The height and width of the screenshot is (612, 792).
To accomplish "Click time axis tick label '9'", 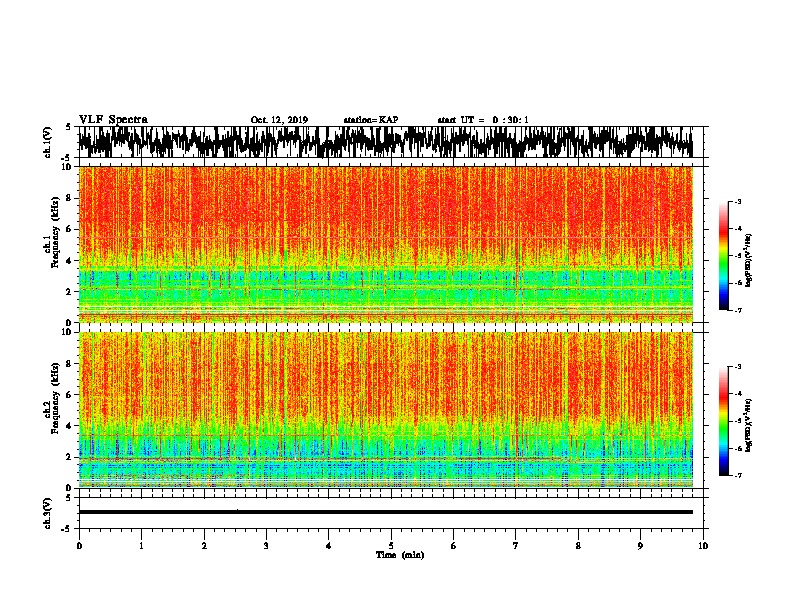I will pyautogui.click(x=640, y=545).
